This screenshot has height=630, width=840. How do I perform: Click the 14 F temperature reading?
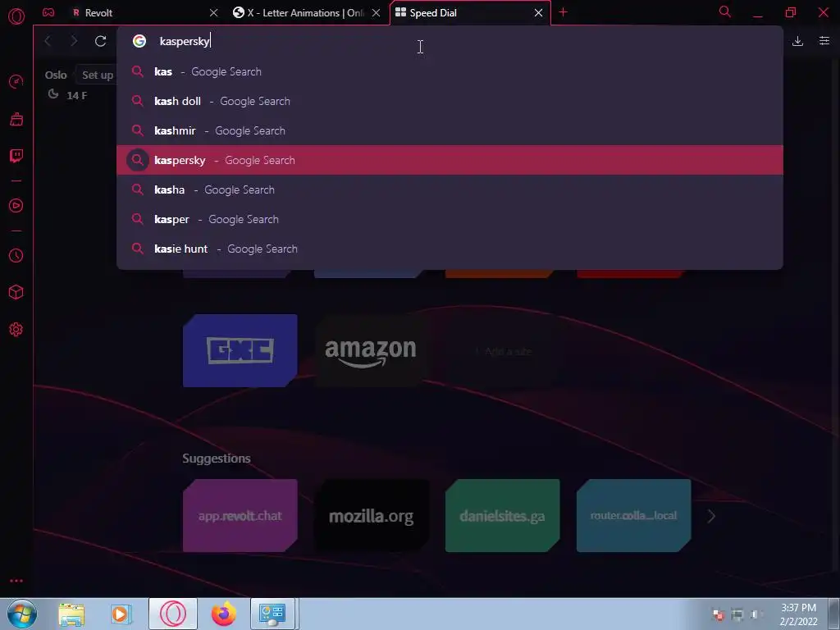(76, 95)
